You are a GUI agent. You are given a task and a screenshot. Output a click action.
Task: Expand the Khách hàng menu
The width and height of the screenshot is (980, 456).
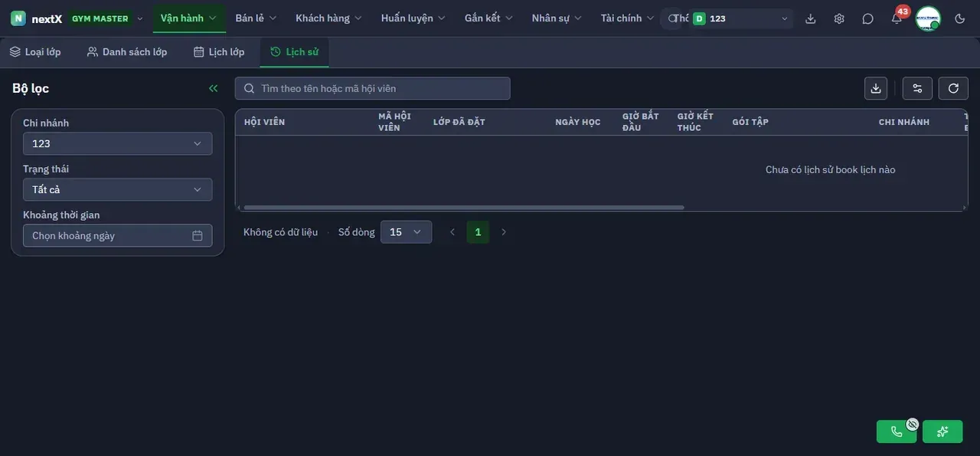click(x=329, y=18)
